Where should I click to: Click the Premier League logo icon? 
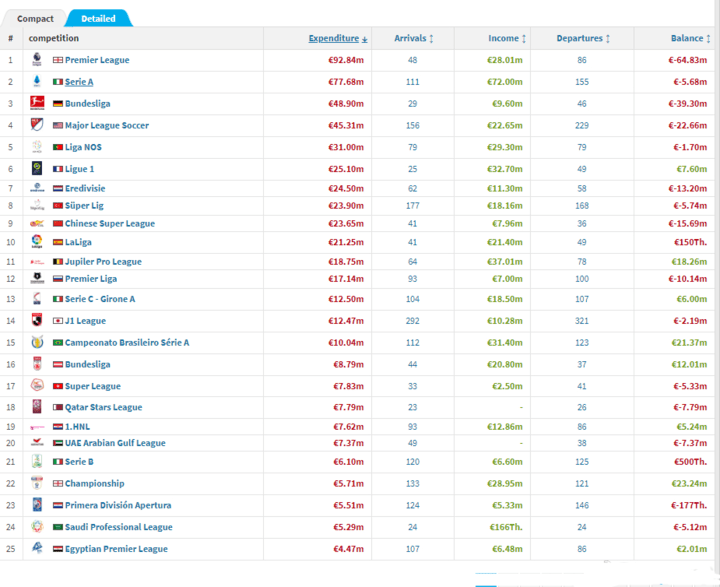point(37,60)
